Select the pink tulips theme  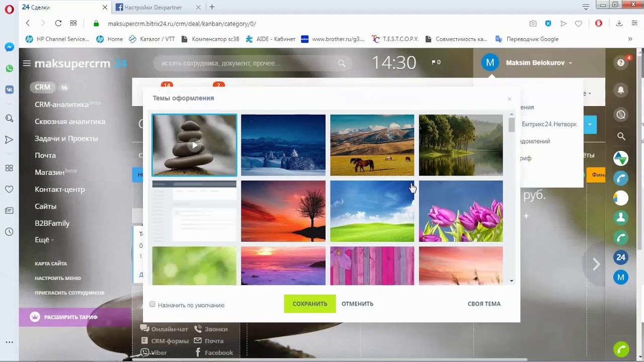point(461,211)
